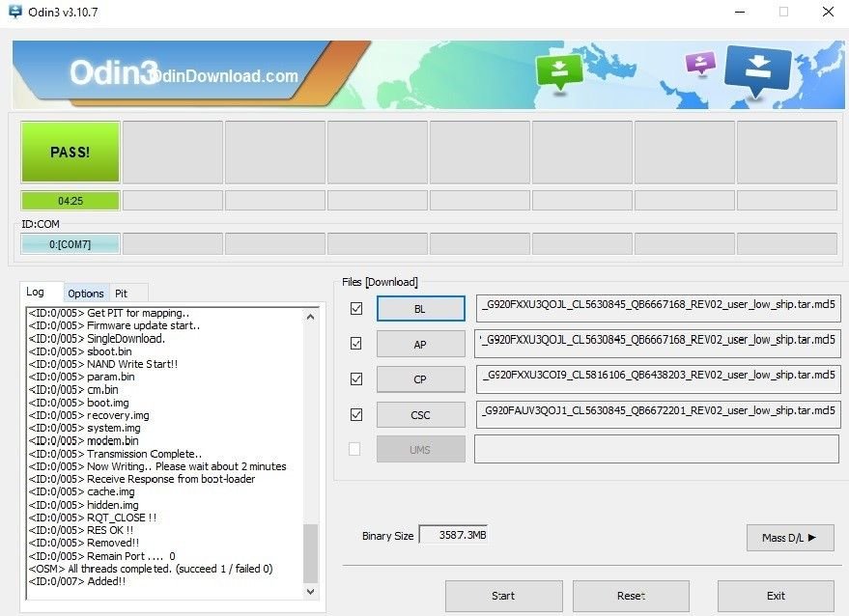Open the Pit tab
This screenshot has width=849, height=616.
click(122, 294)
